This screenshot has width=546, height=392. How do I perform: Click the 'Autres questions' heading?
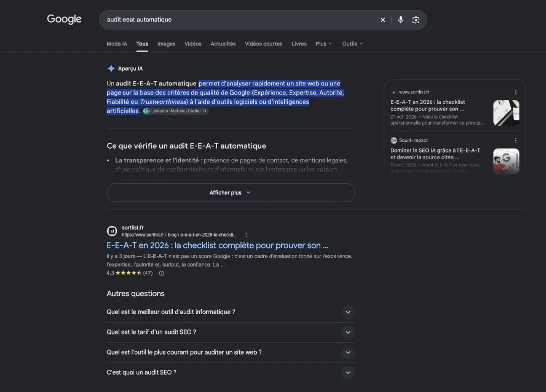[x=136, y=293]
